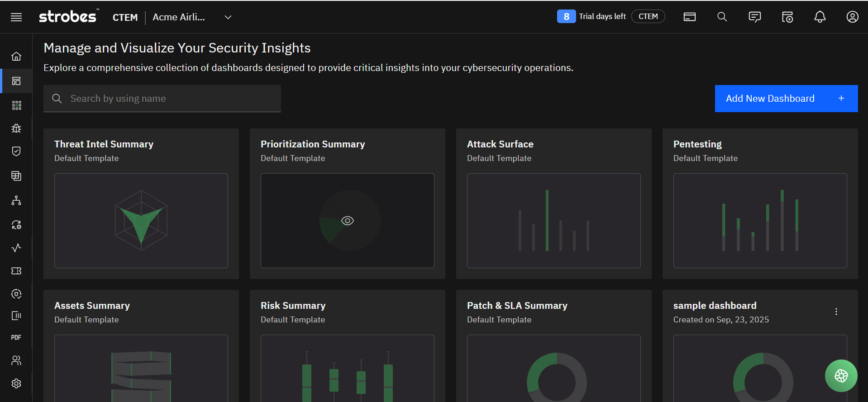The height and width of the screenshot is (402, 868).
Task: Click the credit card billing icon
Action: point(689,17)
